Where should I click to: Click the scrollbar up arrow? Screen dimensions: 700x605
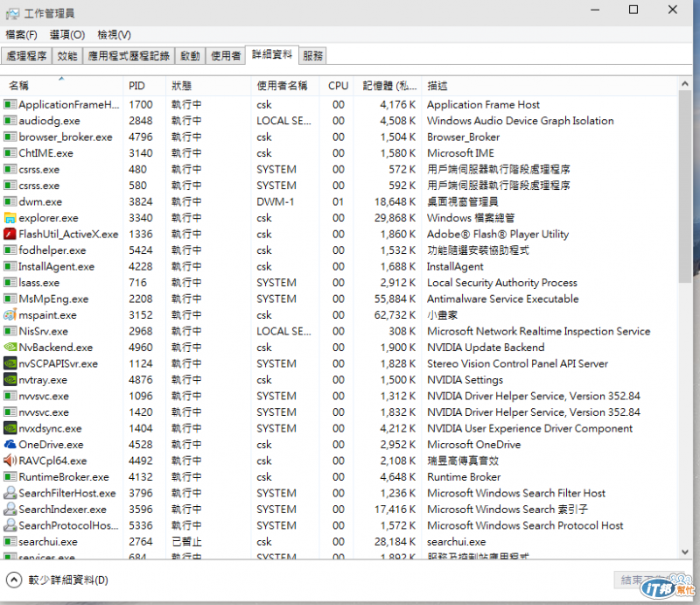point(685,83)
